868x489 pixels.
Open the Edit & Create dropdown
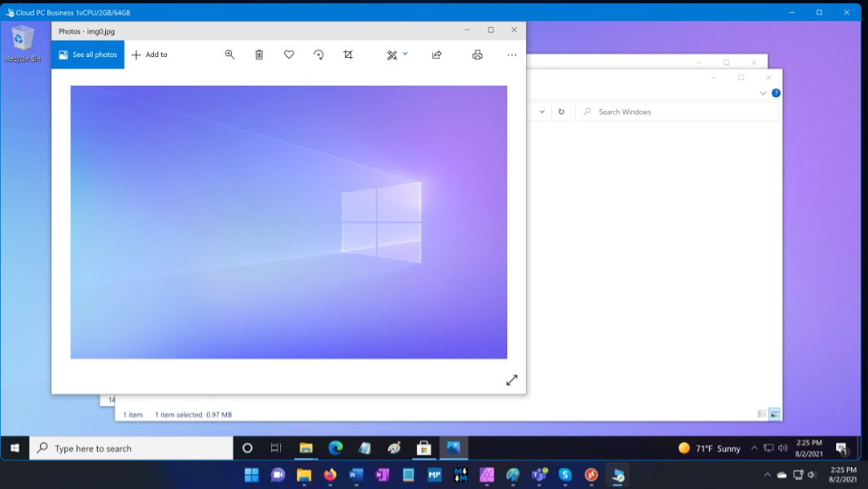(x=397, y=55)
